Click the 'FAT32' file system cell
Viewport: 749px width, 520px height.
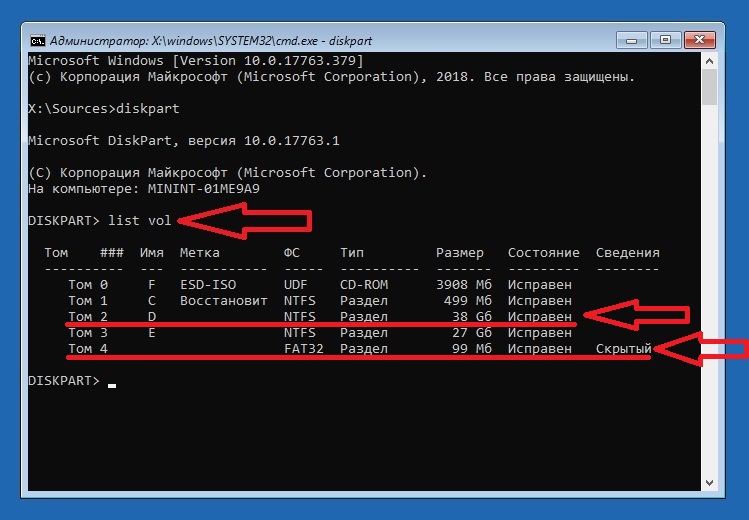click(303, 349)
